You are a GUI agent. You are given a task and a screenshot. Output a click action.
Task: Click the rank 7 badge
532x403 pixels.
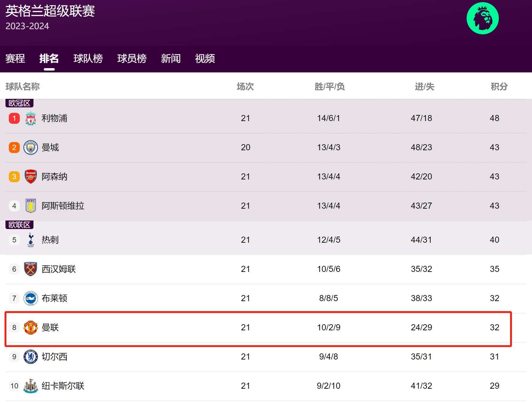(14, 298)
